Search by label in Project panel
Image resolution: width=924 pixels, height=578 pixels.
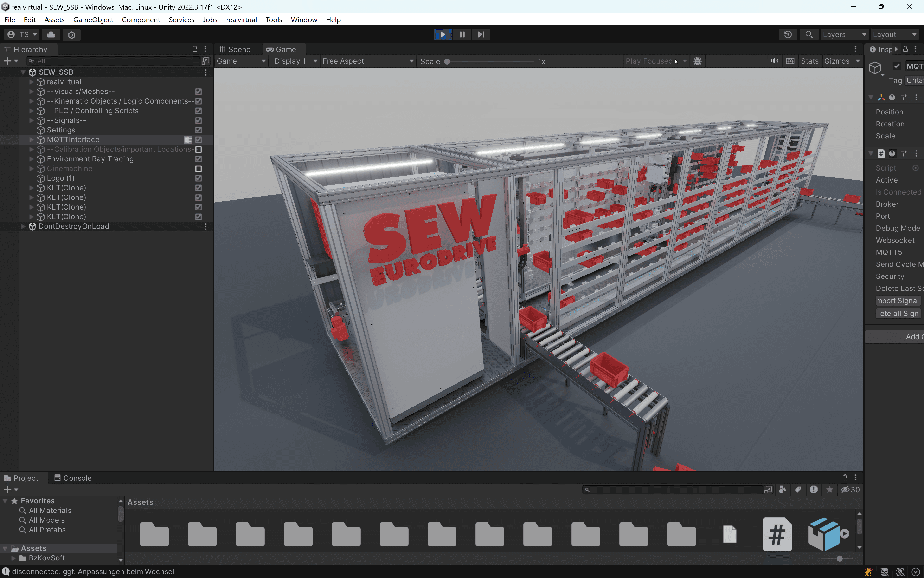pos(798,490)
